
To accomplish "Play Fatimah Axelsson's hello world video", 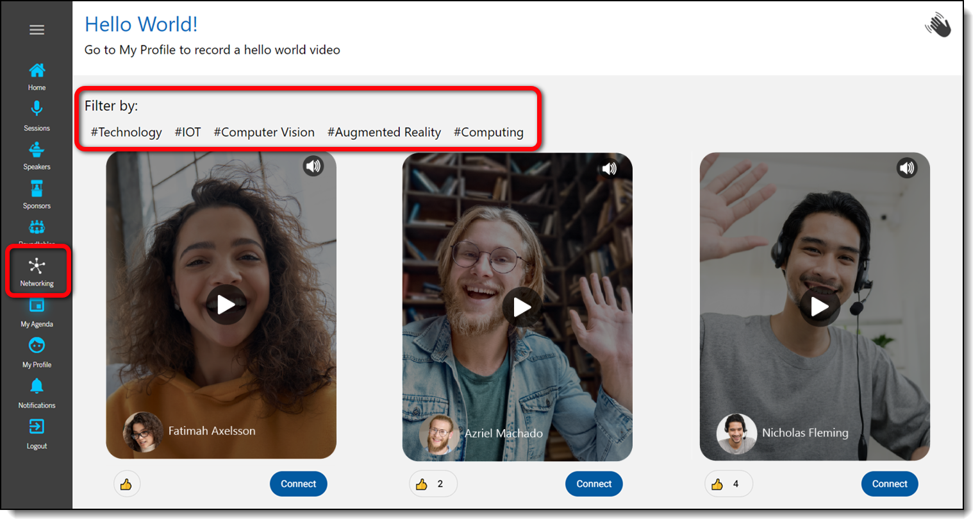I will [226, 305].
